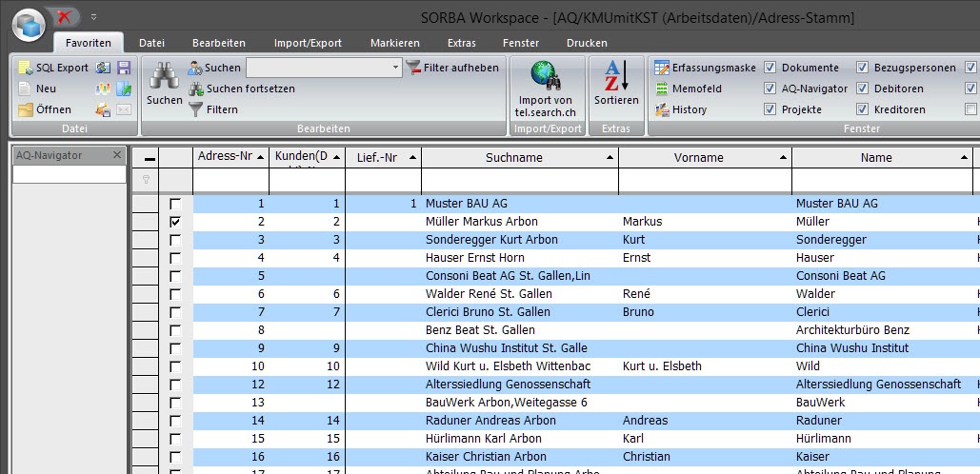The height and width of the screenshot is (474, 980).
Task: Uncheck the Kreditoren checkbox
Action: [863, 109]
